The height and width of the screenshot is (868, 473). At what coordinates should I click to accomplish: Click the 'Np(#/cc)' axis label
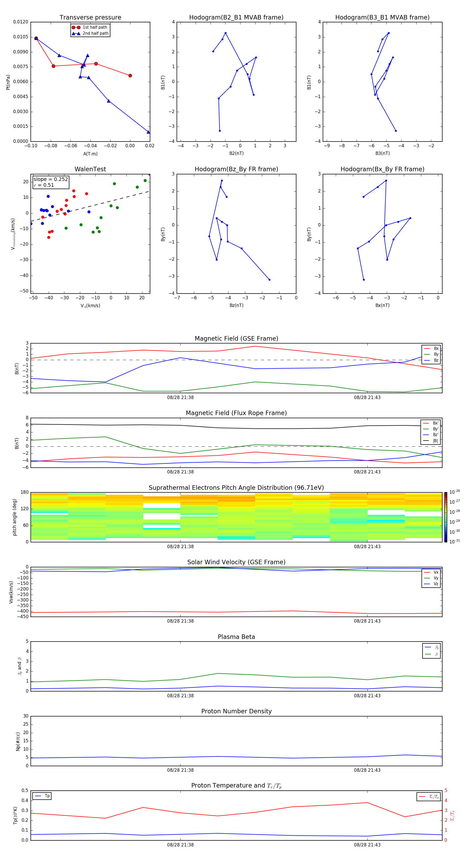point(18,742)
